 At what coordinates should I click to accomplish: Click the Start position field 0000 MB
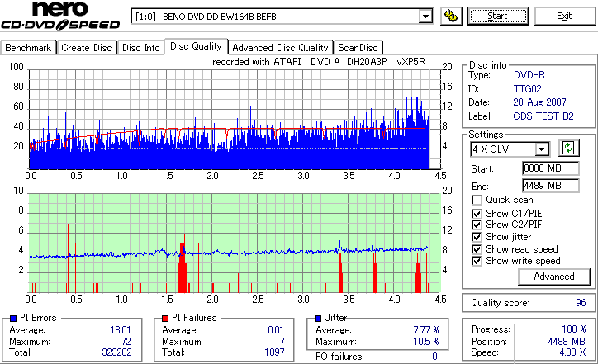click(551, 168)
